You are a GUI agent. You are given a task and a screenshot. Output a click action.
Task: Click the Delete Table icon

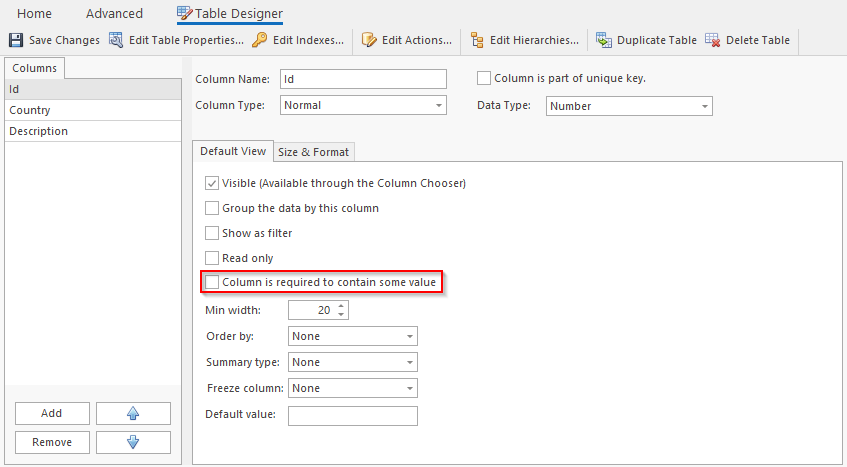coord(712,40)
